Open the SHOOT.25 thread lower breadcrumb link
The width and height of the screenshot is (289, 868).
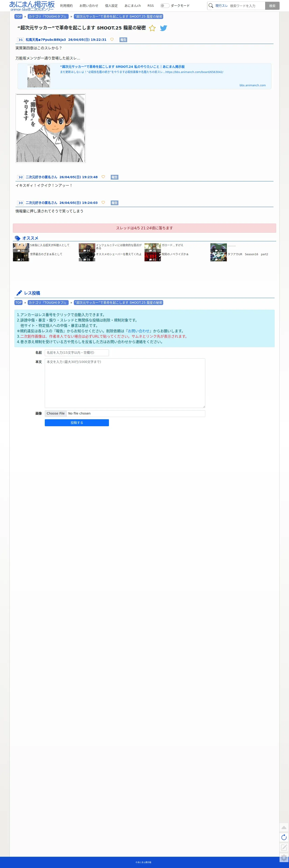click(x=119, y=303)
